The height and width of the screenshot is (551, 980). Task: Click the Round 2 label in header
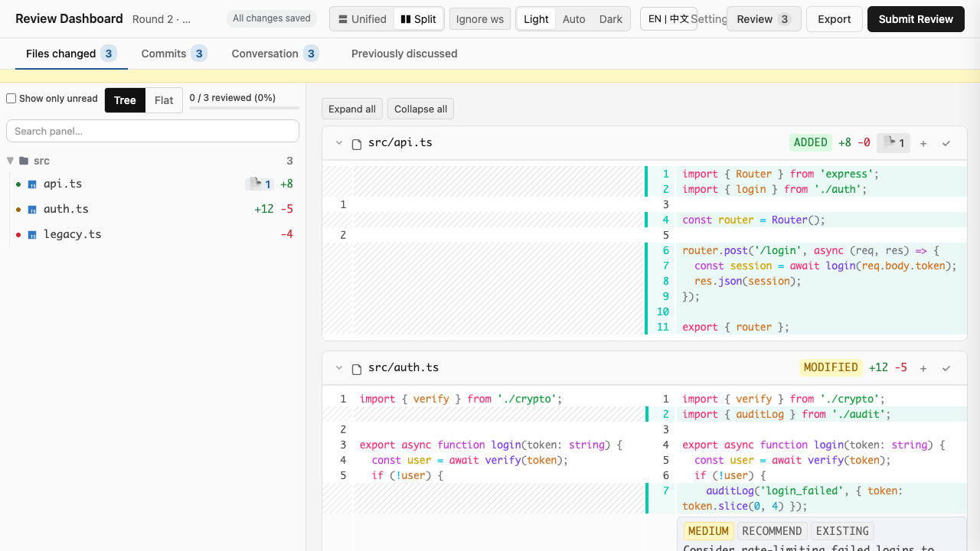(x=162, y=19)
